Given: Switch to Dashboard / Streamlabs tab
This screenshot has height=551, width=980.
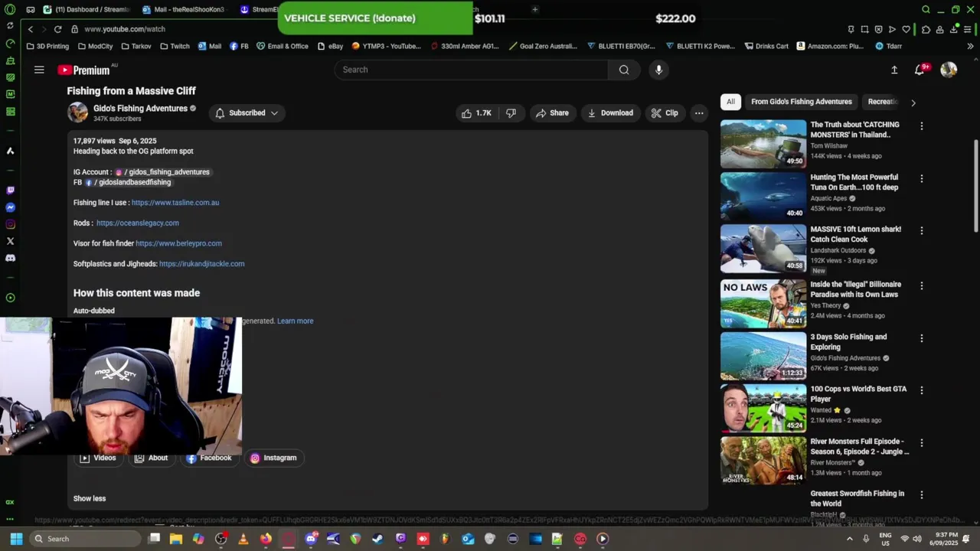Looking at the screenshot, I should point(87,10).
